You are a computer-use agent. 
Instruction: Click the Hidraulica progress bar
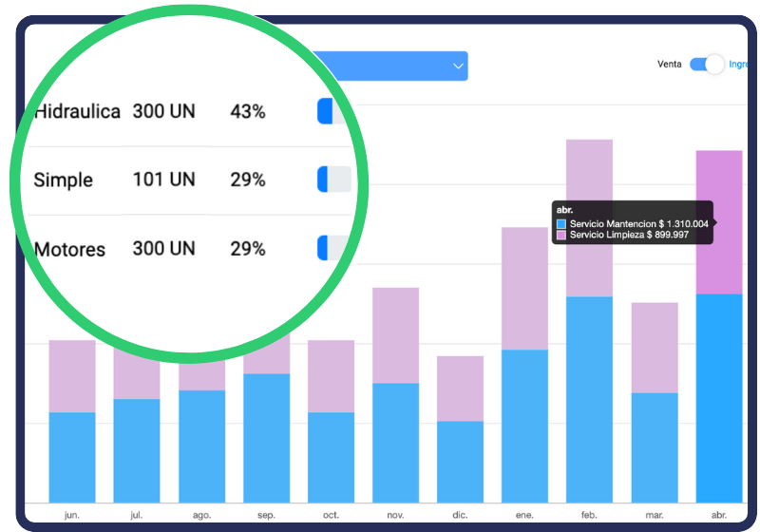click(x=334, y=111)
